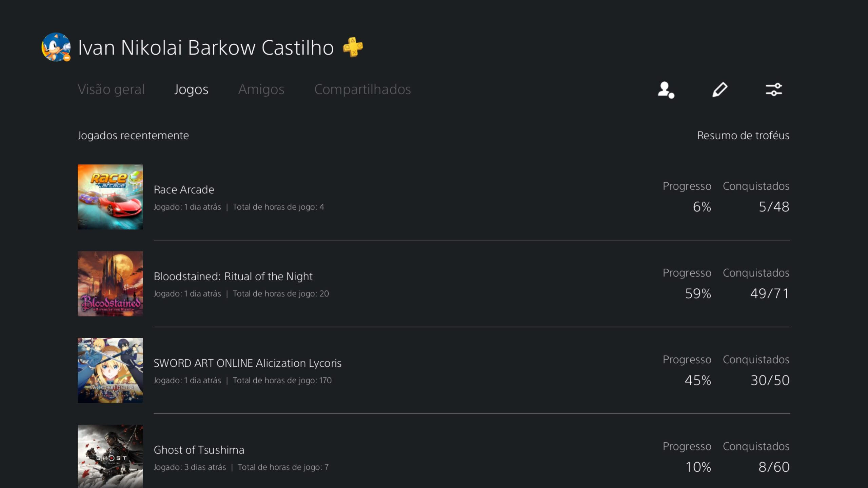
Task: Open the Bloodstained game cover art
Action: pyautogui.click(x=110, y=284)
